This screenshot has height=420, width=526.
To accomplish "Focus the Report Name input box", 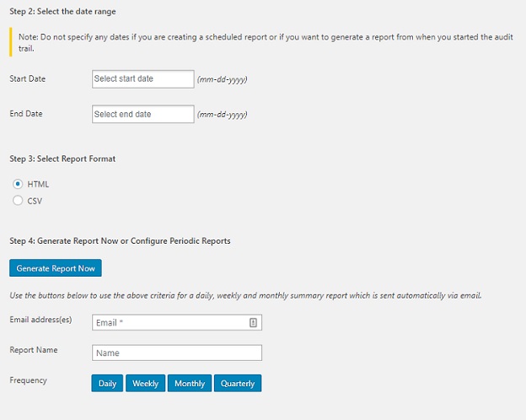I will 177,353.
